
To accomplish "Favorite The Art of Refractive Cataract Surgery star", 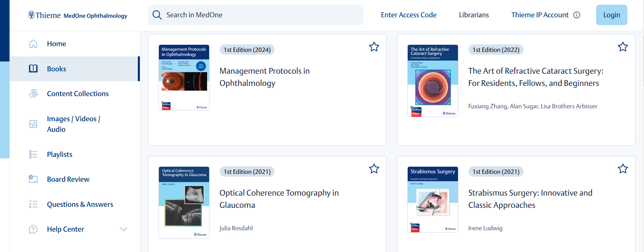I will tap(623, 47).
